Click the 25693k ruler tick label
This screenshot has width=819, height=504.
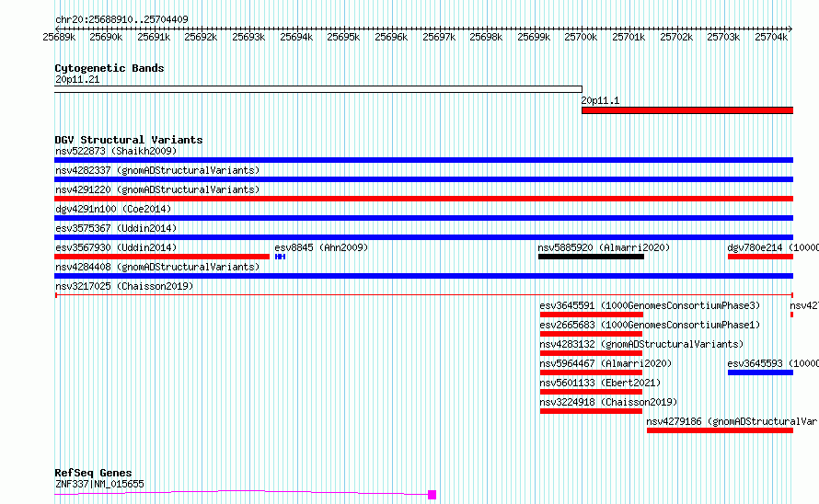click(248, 37)
